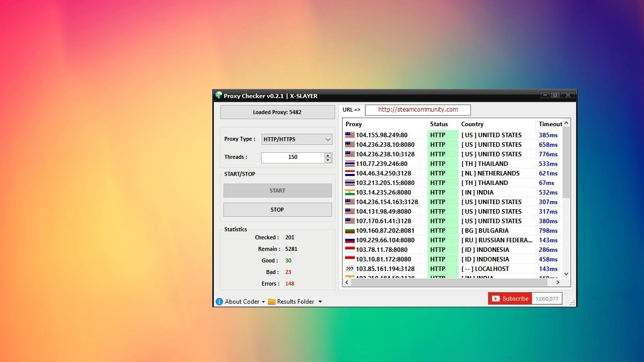Click the Thailand flag next to 103.213.205.15:8080
Viewport: 644px width, 362px height.
(350, 183)
